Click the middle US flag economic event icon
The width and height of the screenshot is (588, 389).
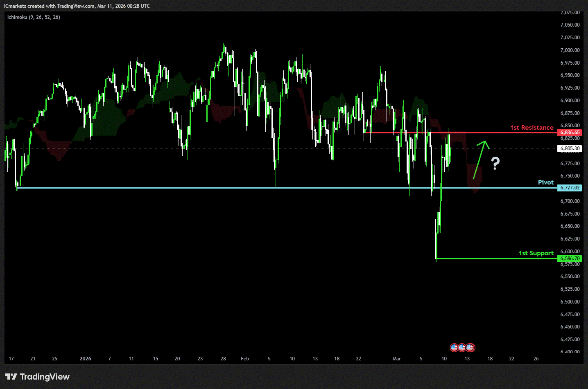pos(462,348)
